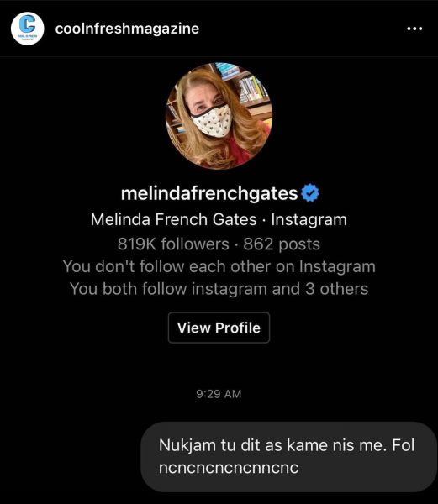Open Melinda French Gates' circular profile photo
Screen dimensions: 438x504
(219, 116)
